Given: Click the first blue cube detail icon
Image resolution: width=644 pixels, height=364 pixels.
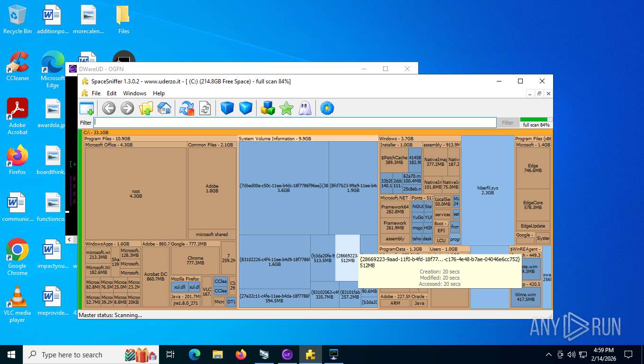Looking at the screenshot, I should coord(227,109).
